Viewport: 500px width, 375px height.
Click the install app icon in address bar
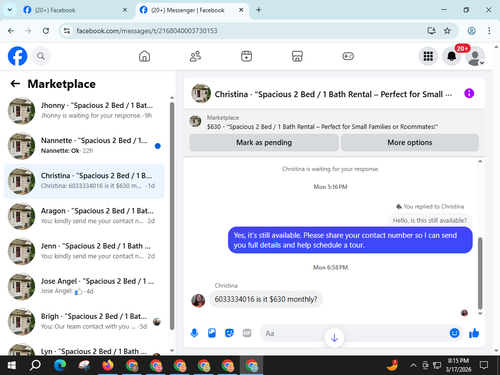431,31
